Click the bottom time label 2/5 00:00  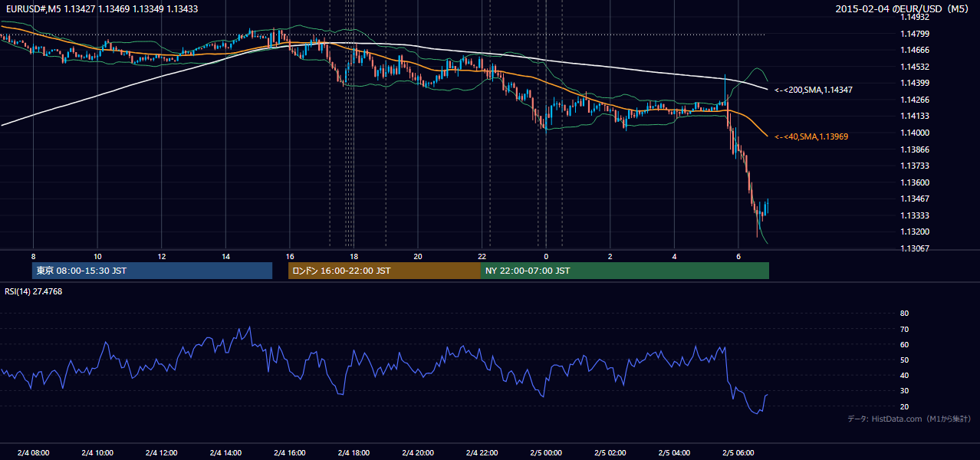(545, 453)
